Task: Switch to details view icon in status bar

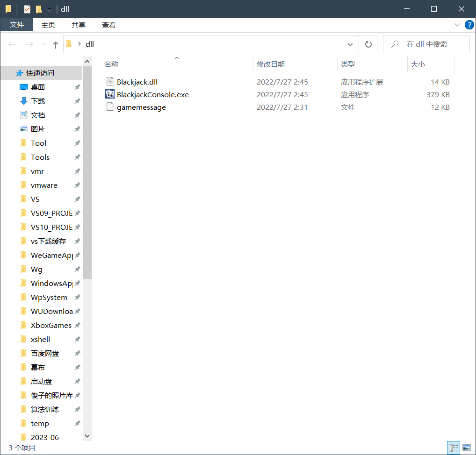Action: 454,448
